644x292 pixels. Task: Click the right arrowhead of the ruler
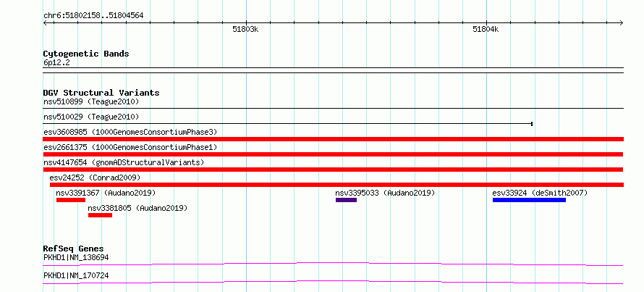pyautogui.click(x=622, y=22)
